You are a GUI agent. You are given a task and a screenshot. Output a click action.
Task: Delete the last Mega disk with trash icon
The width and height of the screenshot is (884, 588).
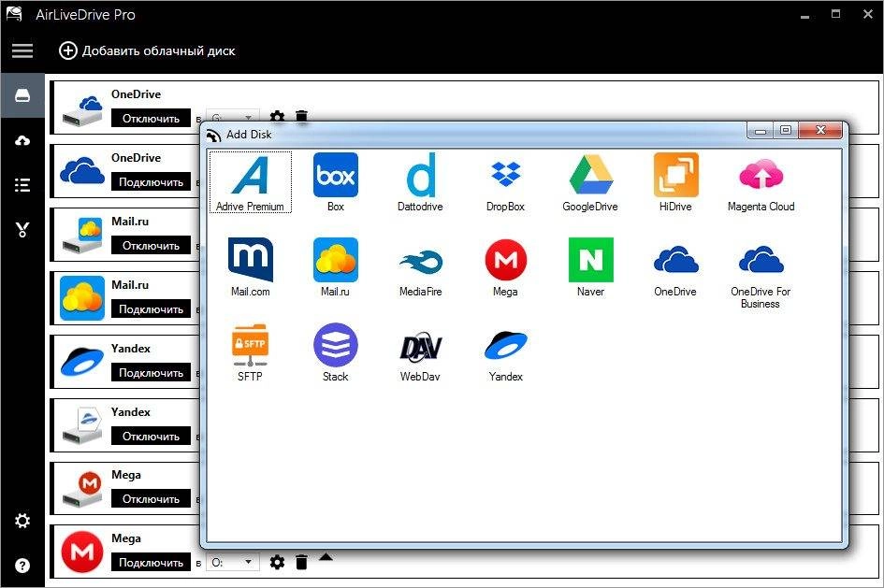click(x=301, y=562)
